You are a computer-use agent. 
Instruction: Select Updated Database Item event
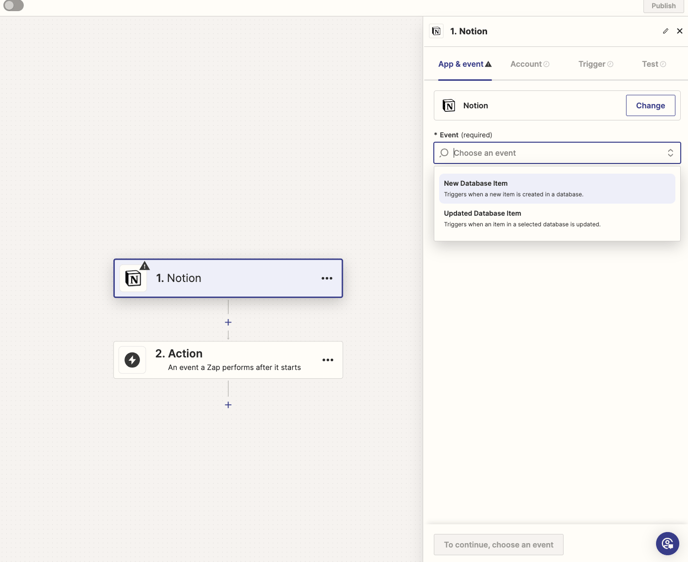coord(557,218)
